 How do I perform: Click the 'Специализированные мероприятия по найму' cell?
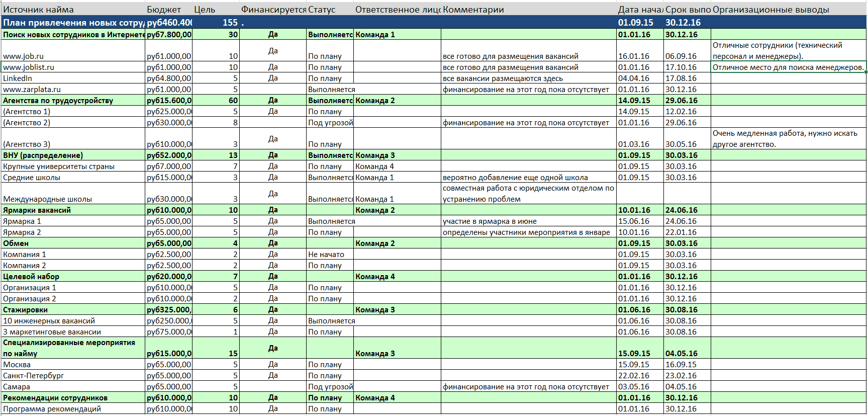(73, 348)
